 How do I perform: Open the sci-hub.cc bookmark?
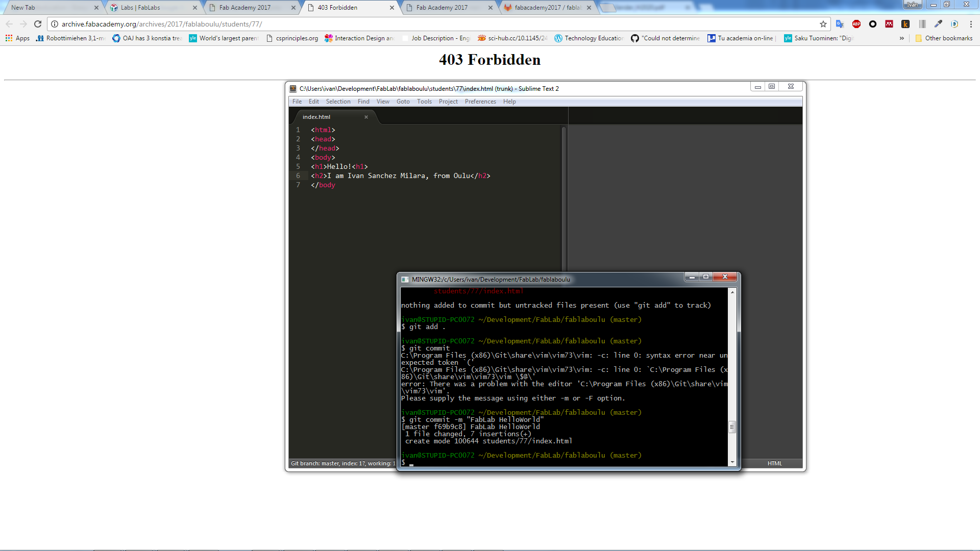512,38
